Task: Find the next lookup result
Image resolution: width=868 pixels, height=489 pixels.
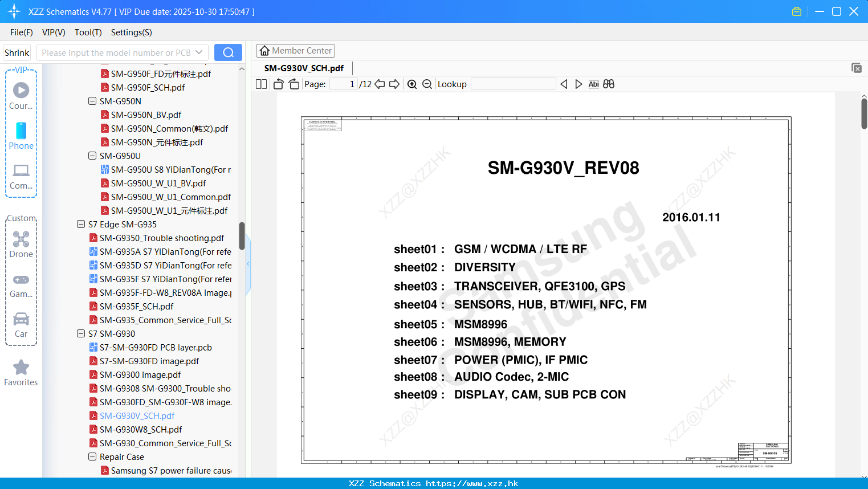Action: (x=578, y=84)
